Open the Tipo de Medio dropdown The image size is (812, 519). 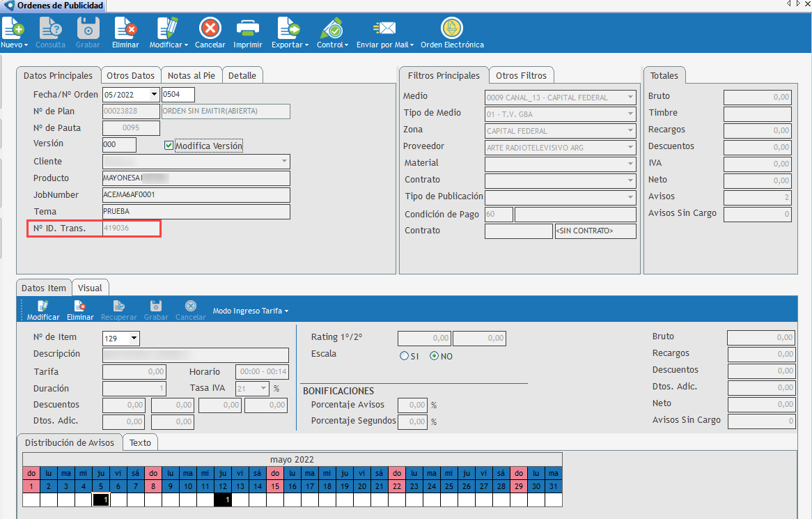[x=630, y=114]
